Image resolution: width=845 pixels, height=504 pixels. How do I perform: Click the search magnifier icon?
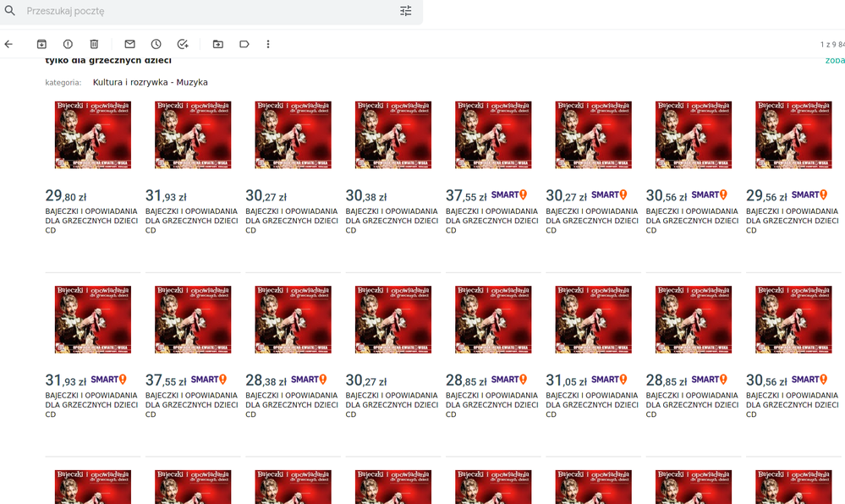[9, 10]
